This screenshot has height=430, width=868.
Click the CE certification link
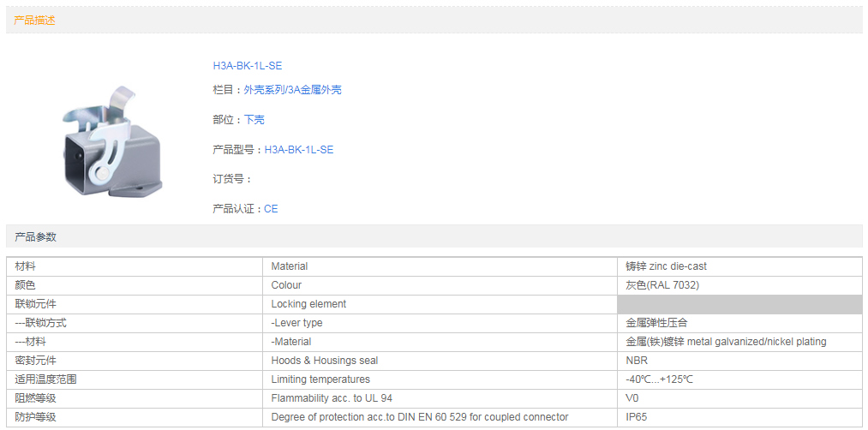(x=271, y=209)
